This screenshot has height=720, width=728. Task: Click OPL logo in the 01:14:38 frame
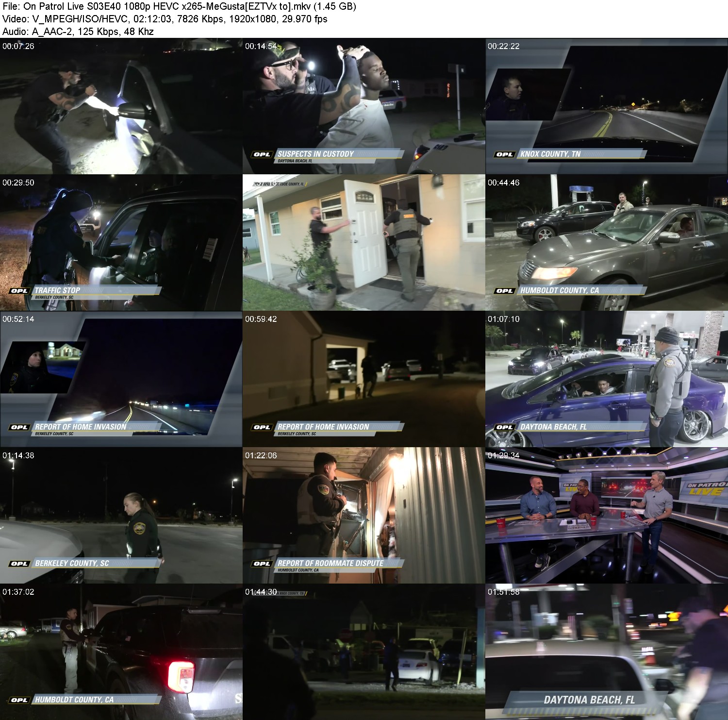[19, 564]
